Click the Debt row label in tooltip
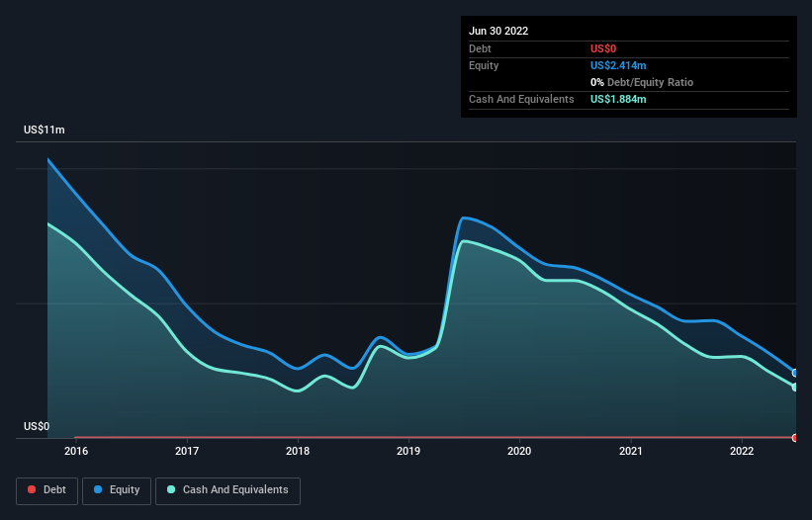The width and height of the screenshot is (812, 520). (480, 48)
